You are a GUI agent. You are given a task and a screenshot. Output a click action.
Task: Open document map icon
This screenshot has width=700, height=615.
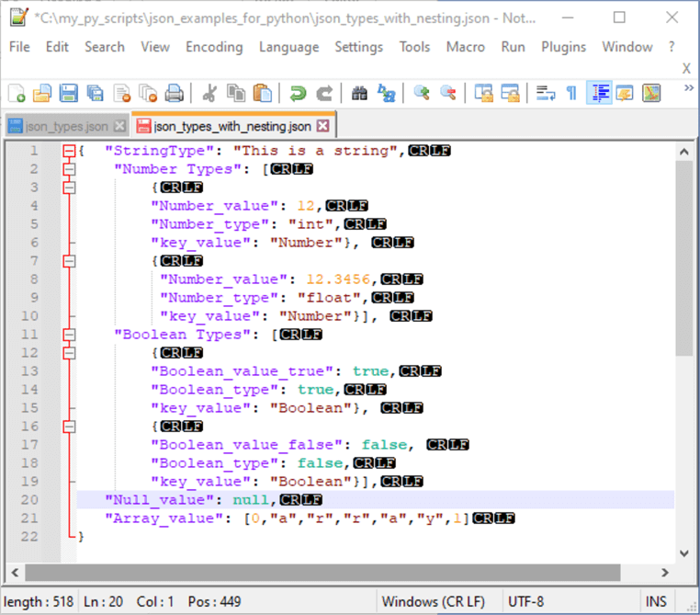[651, 94]
